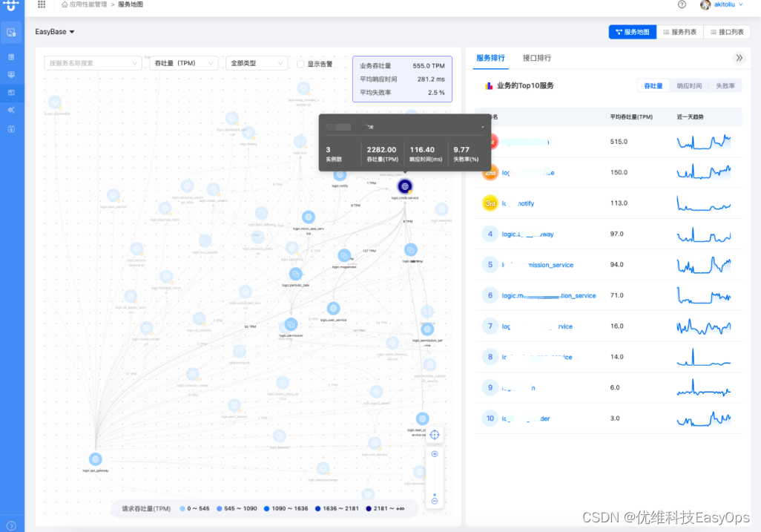Click the 0 ~ 545 legend swatch
The height and width of the screenshot is (532, 761).
pyautogui.click(x=182, y=509)
